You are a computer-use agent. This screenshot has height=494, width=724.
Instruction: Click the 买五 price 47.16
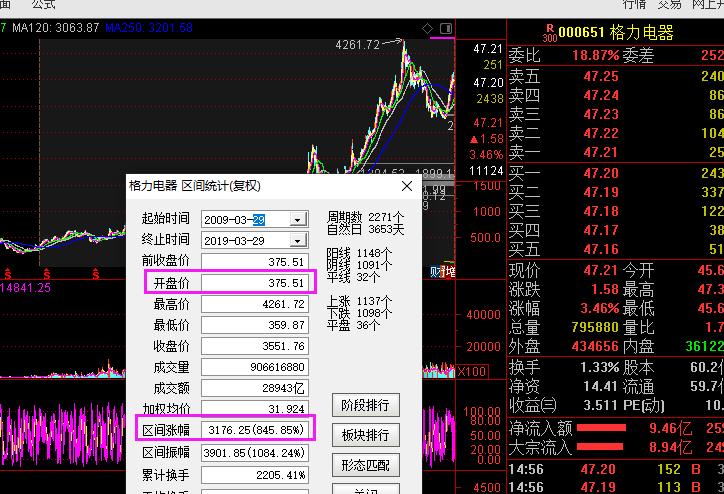click(x=601, y=249)
